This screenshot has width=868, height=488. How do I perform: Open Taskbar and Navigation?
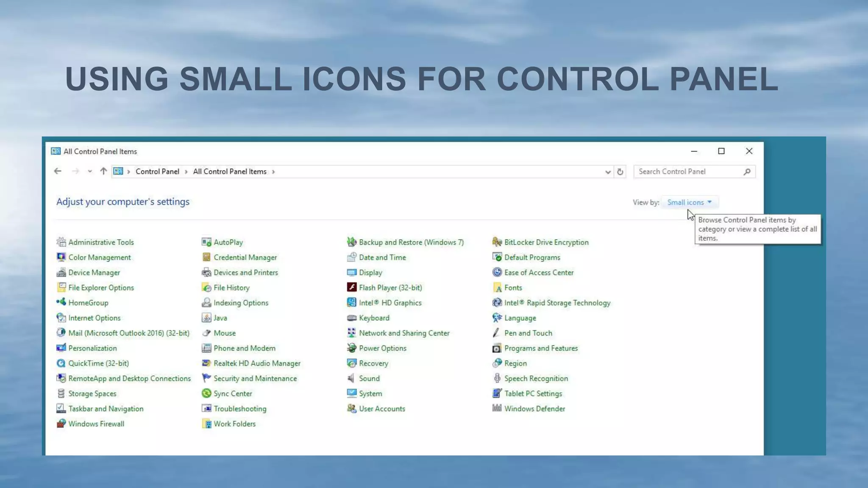click(x=100, y=409)
